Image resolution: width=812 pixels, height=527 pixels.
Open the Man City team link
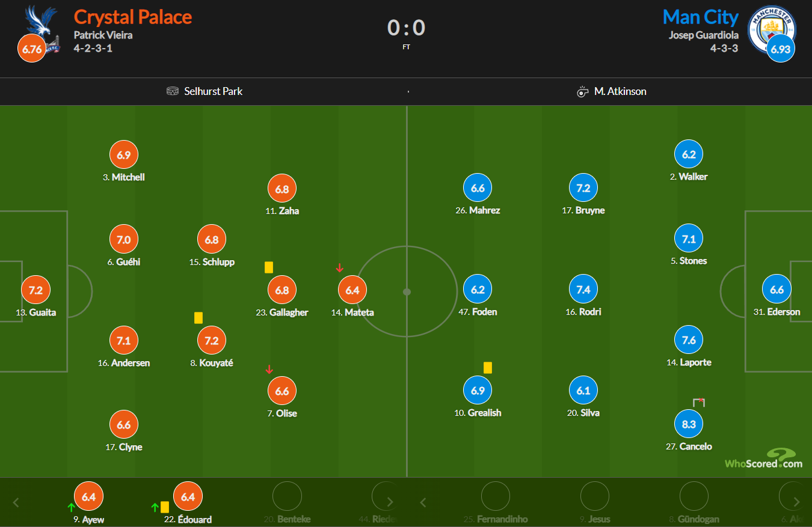point(701,17)
